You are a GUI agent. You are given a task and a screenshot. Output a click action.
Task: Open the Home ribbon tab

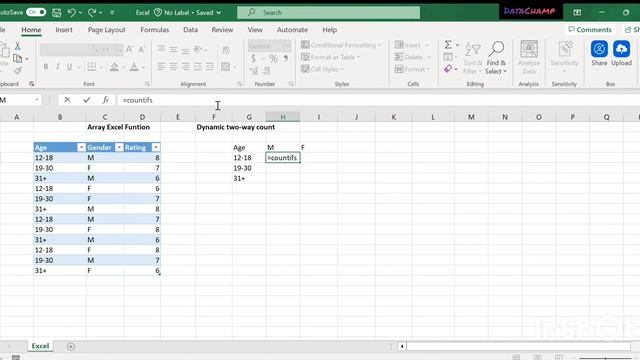pos(31,30)
